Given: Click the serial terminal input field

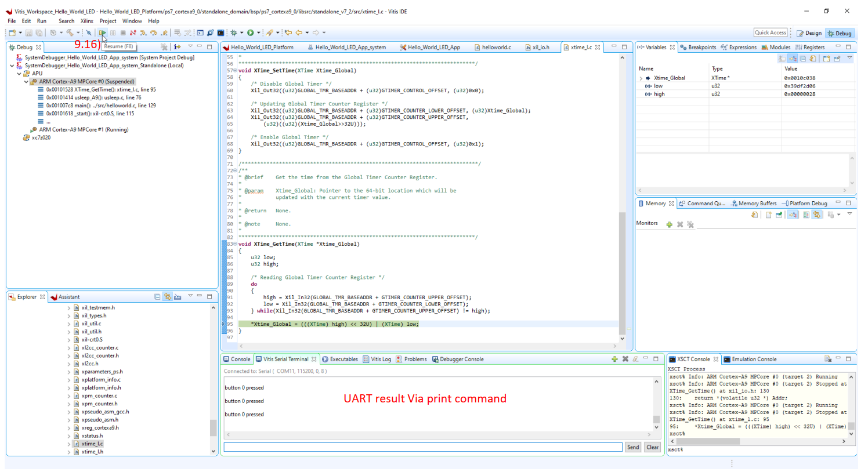Looking at the screenshot, I should click(x=423, y=447).
